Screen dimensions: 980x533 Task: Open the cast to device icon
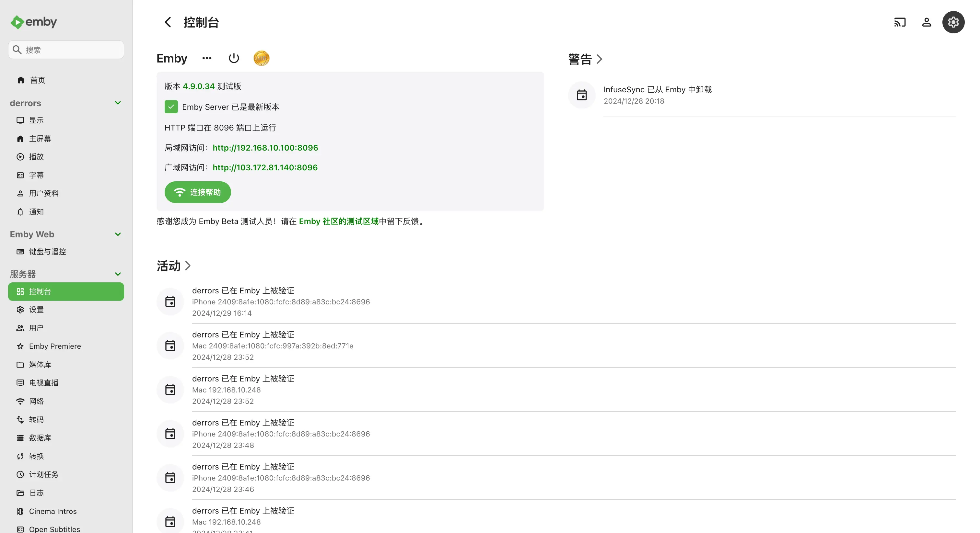pyautogui.click(x=900, y=22)
